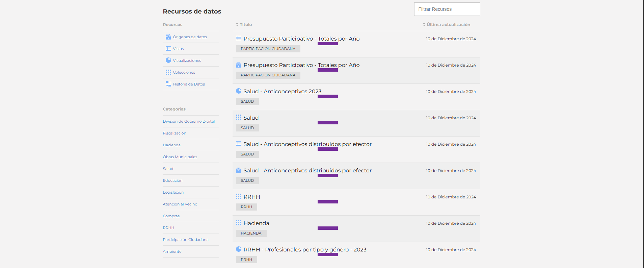Select the Participación Ciudadana sidebar category
644x268 pixels.
[186, 240]
